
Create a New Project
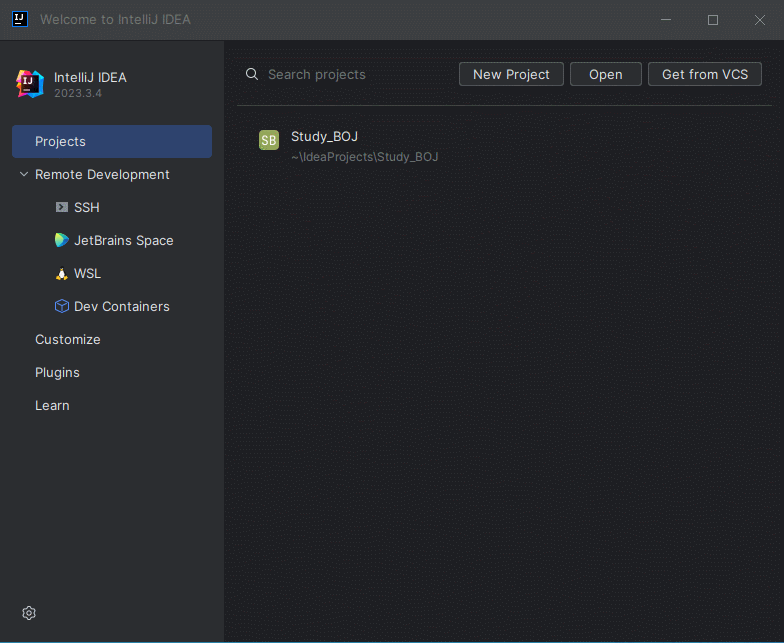(x=511, y=74)
